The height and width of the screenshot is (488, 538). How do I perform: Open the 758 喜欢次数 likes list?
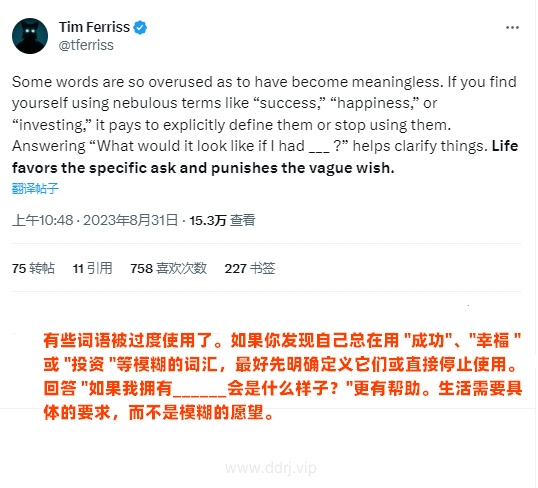(x=168, y=268)
